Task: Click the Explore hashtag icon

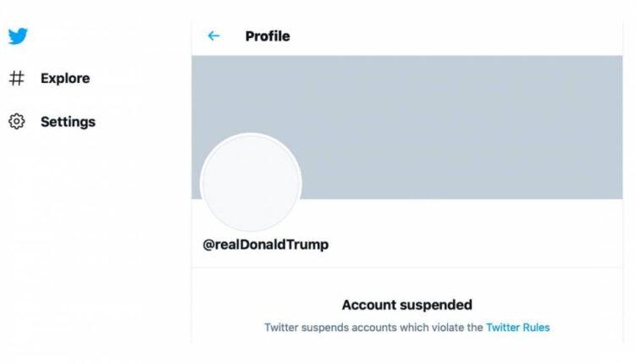Action: tap(17, 79)
